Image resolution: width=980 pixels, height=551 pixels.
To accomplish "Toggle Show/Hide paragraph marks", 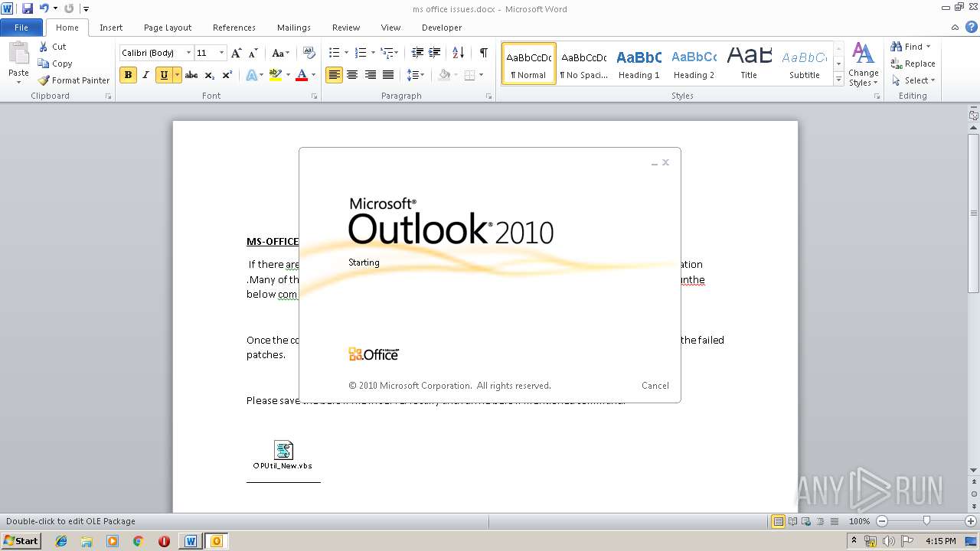I will point(483,53).
